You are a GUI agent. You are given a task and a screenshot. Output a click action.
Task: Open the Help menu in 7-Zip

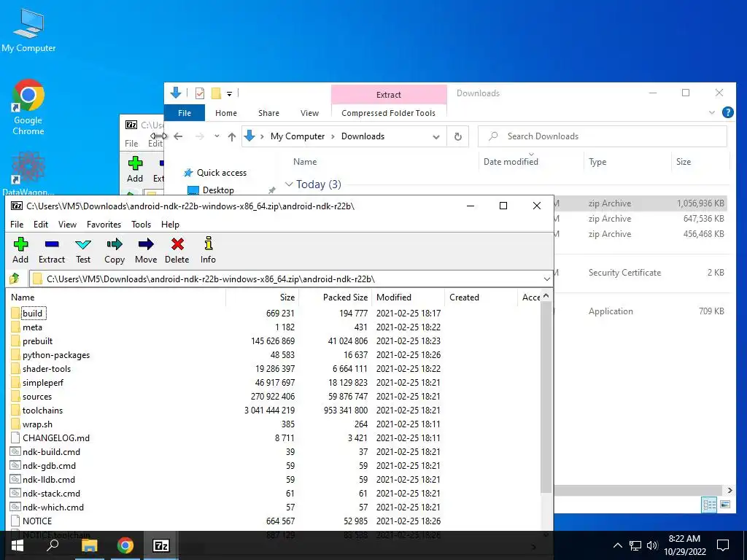point(170,225)
